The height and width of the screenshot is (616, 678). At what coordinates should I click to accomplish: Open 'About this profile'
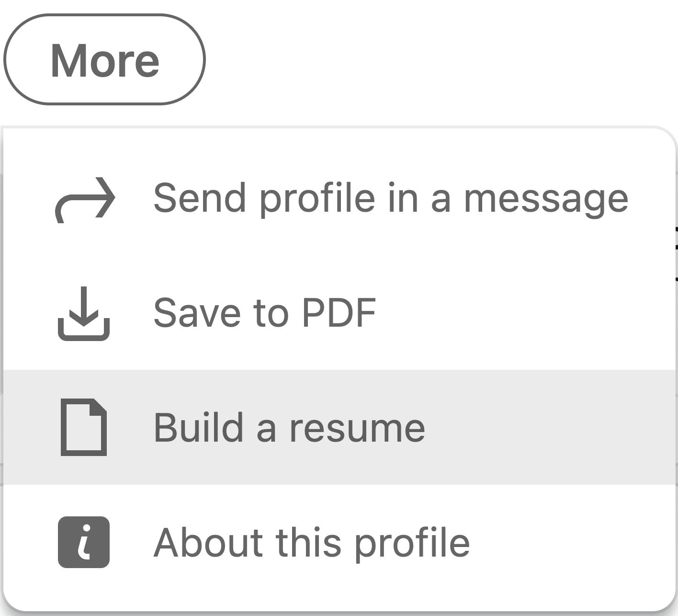coord(311,542)
